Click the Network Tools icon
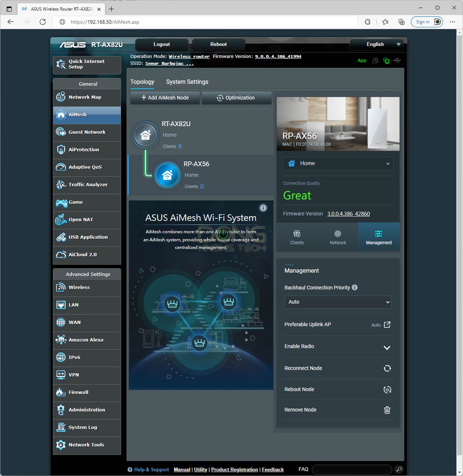 coord(61,445)
